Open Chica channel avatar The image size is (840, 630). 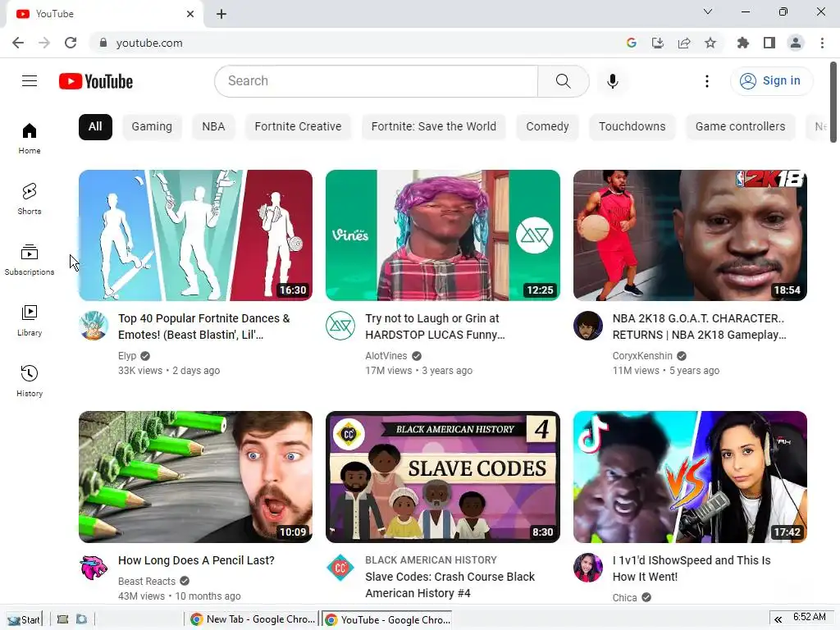click(x=587, y=568)
